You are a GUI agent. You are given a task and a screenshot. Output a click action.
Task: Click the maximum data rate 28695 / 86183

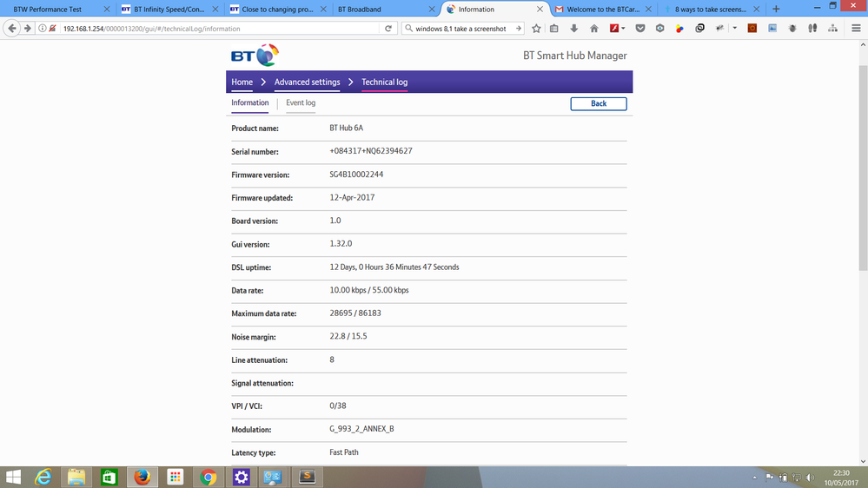[355, 313]
